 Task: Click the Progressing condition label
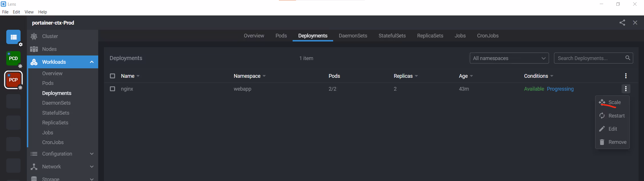tap(560, 89)
